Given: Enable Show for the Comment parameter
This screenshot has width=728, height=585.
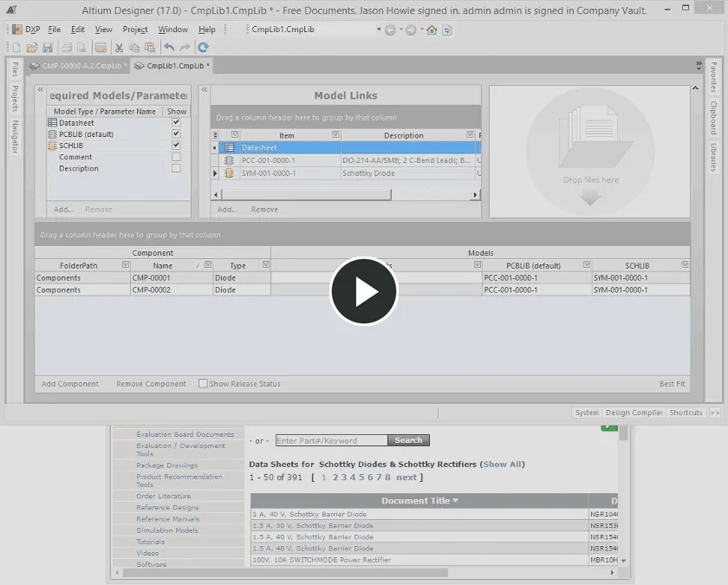Looking at the screenshot, I should [x=176, y=157].
